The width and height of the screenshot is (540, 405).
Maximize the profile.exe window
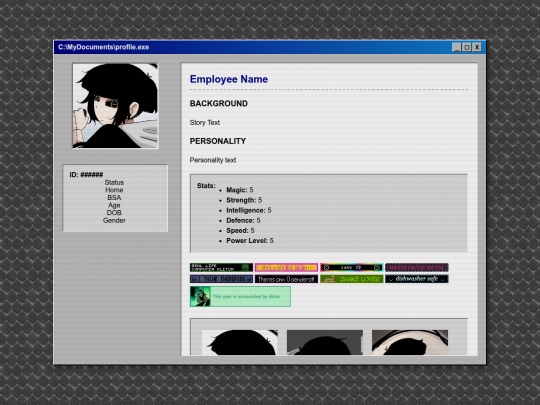(467, 47)
